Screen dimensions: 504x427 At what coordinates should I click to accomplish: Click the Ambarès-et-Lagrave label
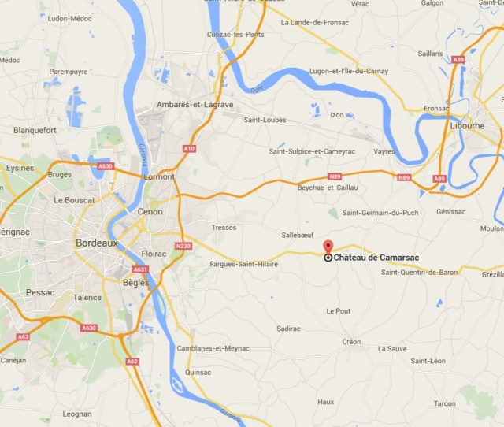pos(195,105)
